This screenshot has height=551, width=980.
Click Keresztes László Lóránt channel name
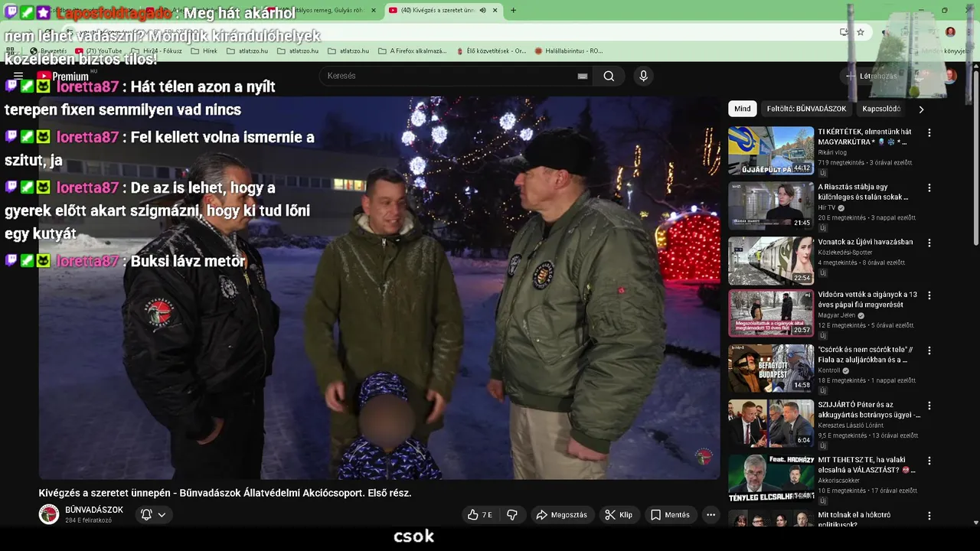(x=851, y=425)
